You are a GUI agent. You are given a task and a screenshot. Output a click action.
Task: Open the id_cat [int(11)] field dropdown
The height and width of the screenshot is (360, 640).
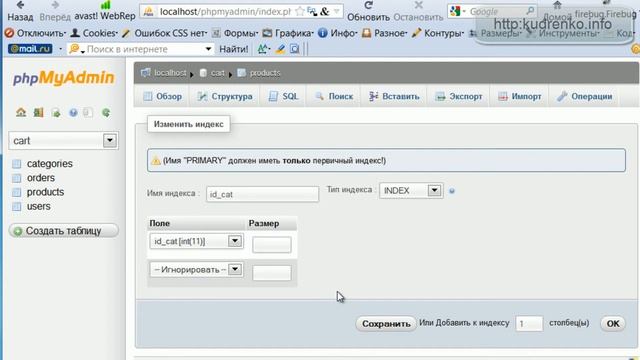pyautogui.click(x=196, y=241)
